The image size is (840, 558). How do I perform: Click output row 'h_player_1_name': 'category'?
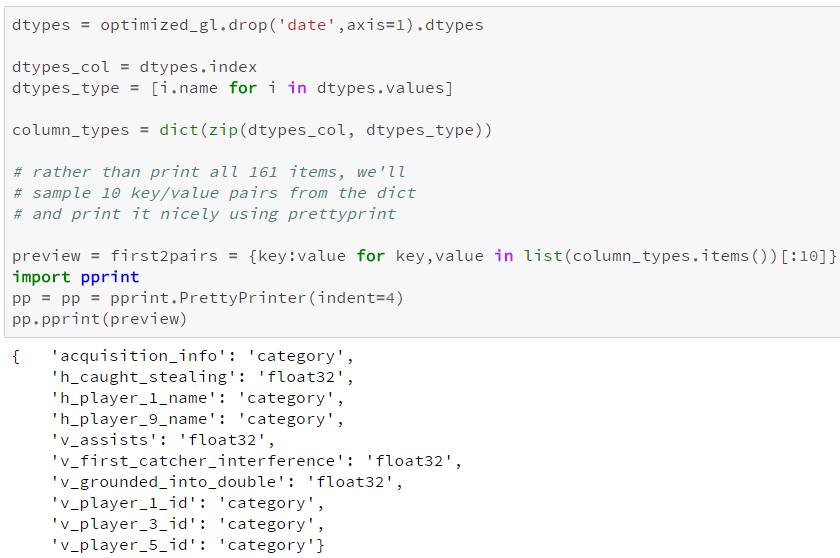coord(197,398)
